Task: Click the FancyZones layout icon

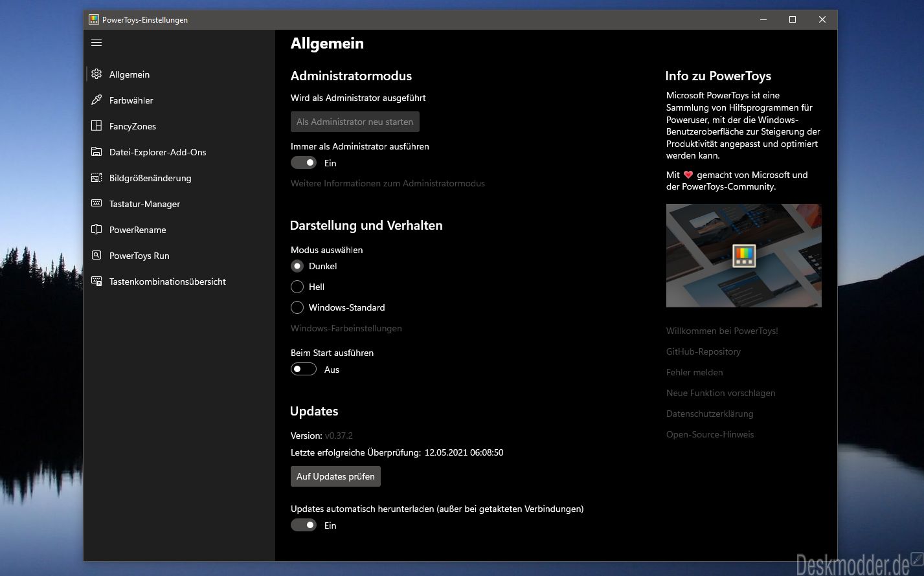Action: click(x=96, y=126)
